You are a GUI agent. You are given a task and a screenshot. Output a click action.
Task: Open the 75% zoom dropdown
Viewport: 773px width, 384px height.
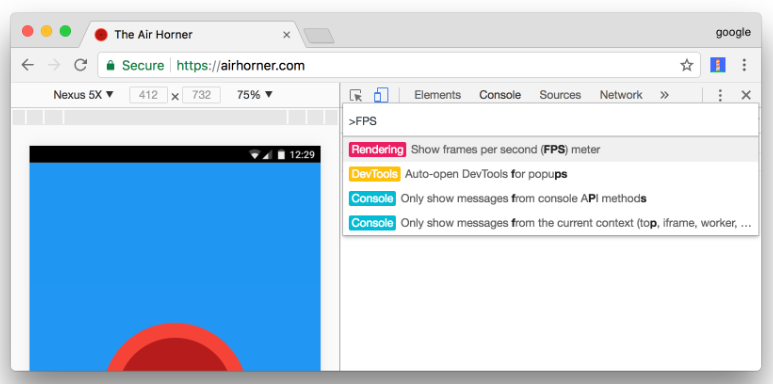254,95
